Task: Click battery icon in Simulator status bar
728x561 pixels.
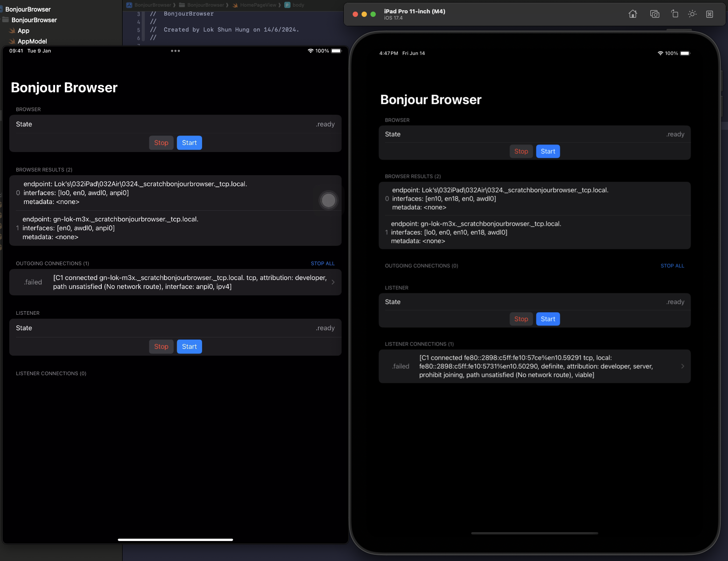Action: pos(685,53)
